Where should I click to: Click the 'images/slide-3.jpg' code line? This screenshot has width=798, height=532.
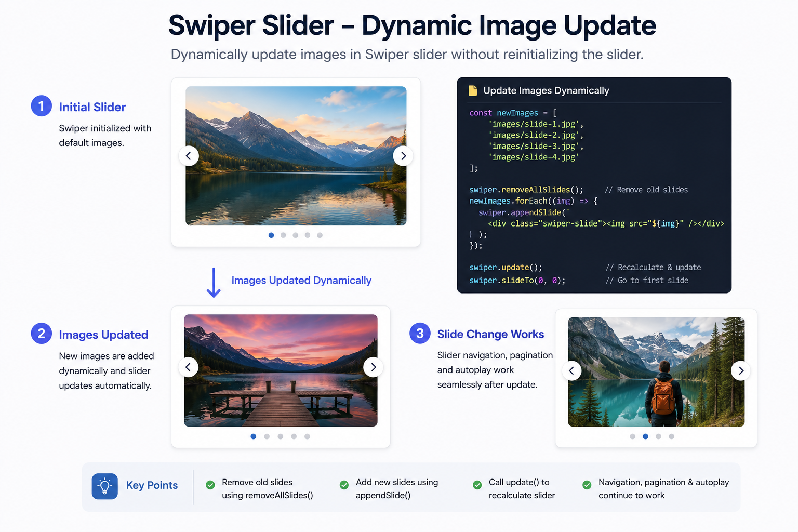click(536, 146)
